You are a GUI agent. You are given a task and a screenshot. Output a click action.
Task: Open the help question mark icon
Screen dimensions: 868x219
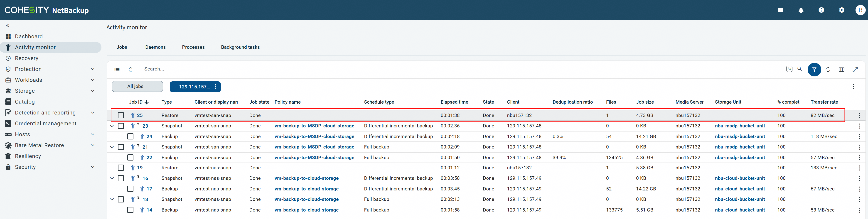point(821,10)
